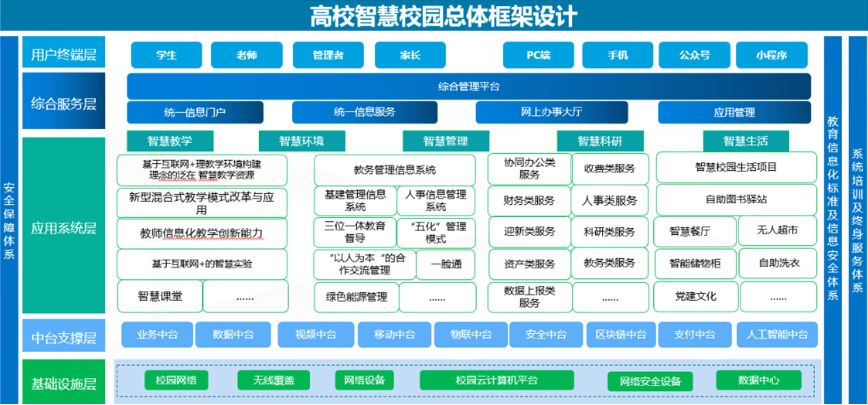Viewport: 868px width, 405px height.
Task: Open the 统一信息门户 block
Action: tap(195, 112)
